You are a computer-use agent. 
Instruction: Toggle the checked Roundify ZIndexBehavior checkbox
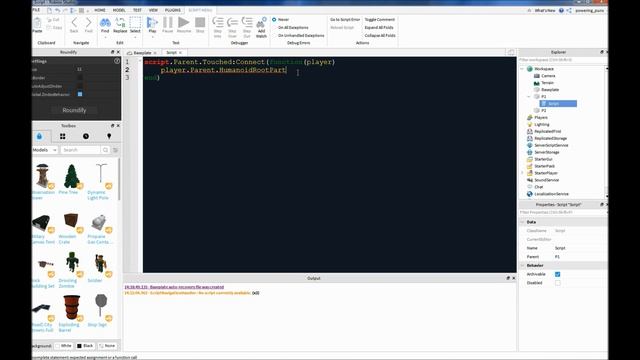[80, 94]
